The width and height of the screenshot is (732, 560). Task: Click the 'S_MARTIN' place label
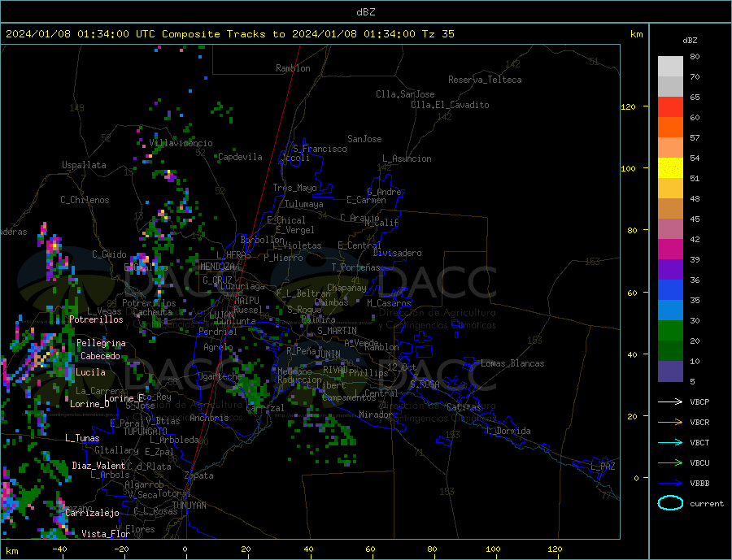click(x=337, y=331)
